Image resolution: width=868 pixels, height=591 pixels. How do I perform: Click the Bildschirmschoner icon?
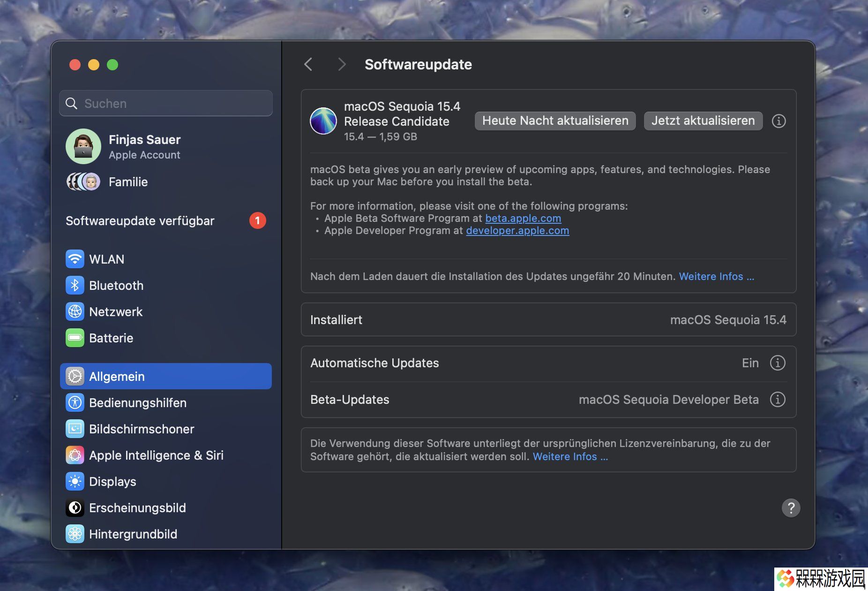pyautogui.click(x=75, y=429)
